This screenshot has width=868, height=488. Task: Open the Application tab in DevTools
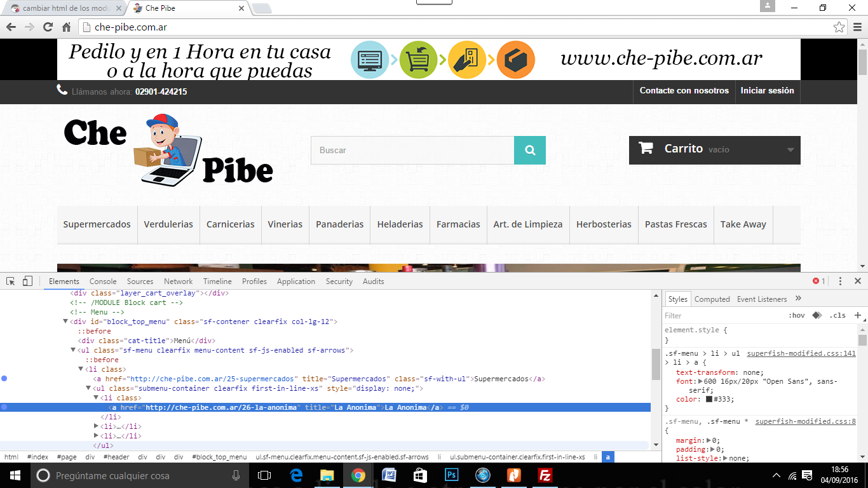[296, 281]
